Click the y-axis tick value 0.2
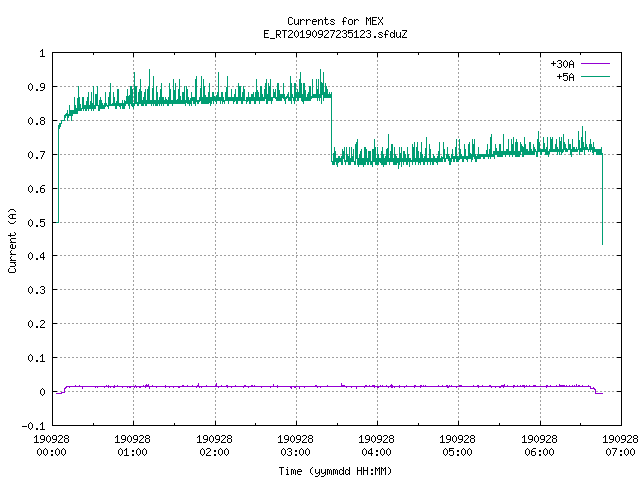 [36, 324]
